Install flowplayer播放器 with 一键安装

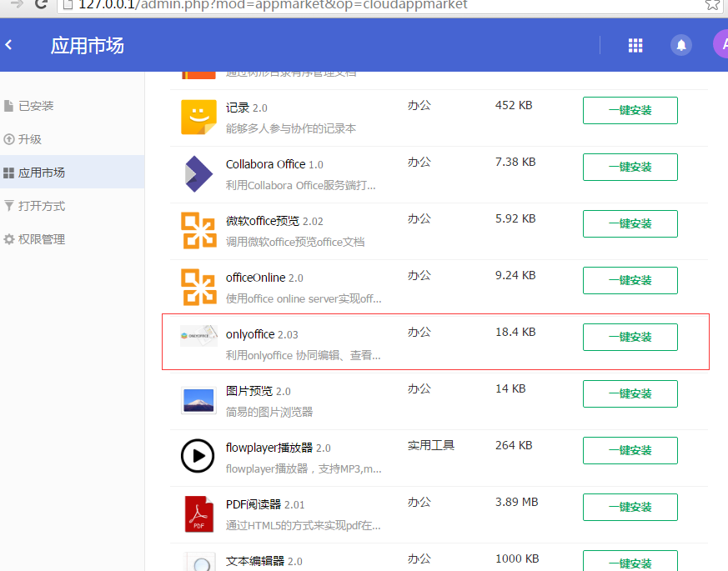pos(630,450)
